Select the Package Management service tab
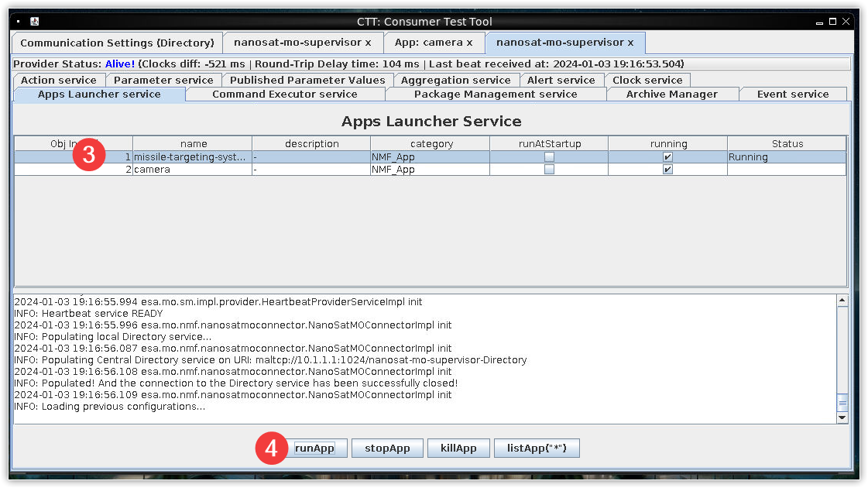Viewport: 868px width, 488px height. click(496, 95)
